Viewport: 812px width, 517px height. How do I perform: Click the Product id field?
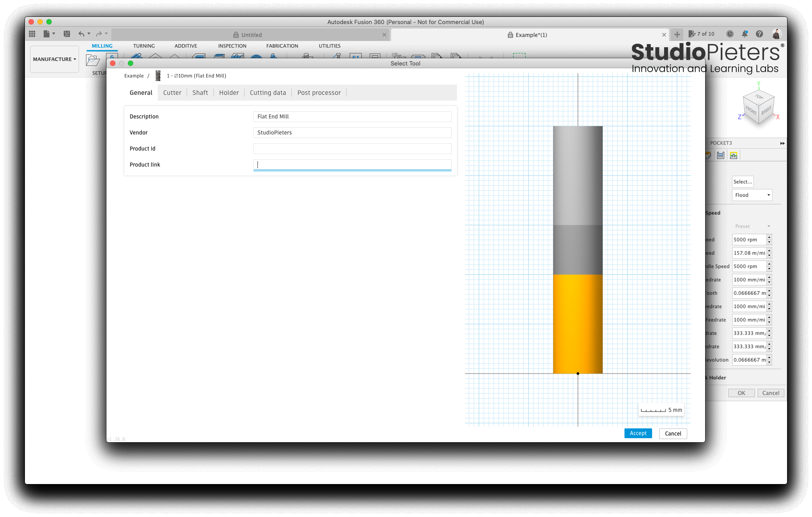pos(352,149)
